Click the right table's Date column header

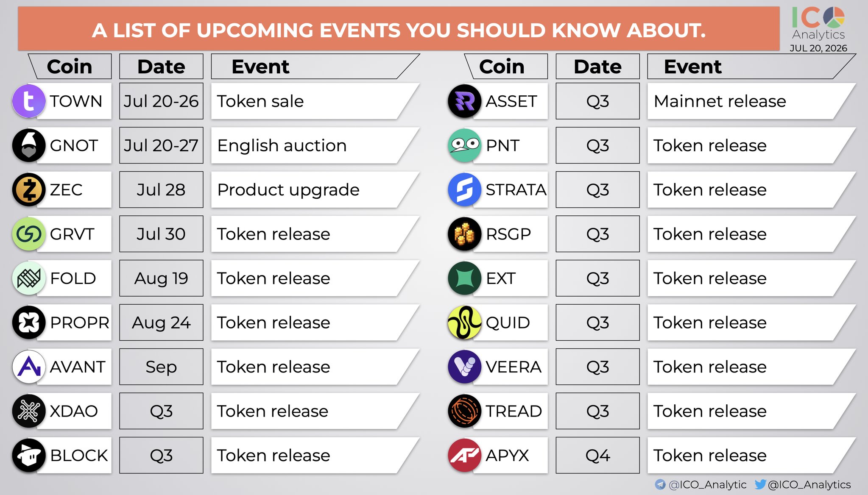coord(597,67)
